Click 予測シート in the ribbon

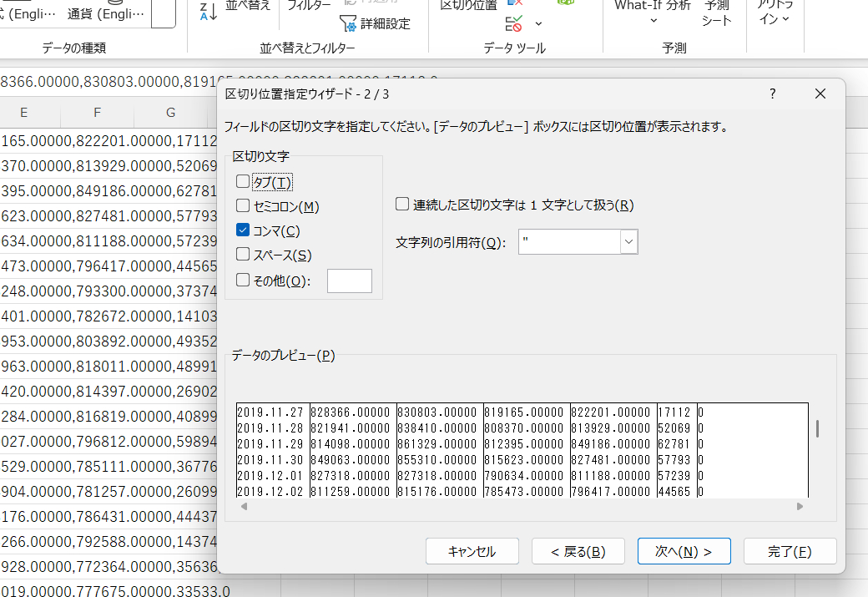717,13
